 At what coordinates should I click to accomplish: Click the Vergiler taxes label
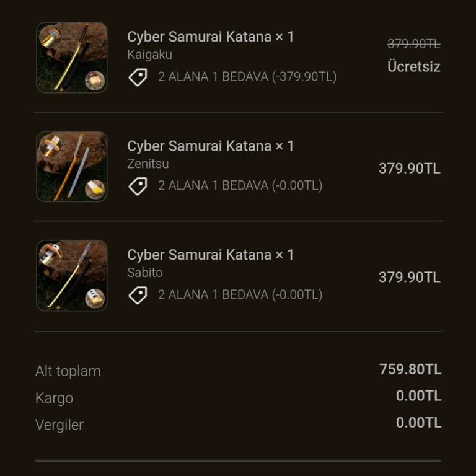coord(59,425)
